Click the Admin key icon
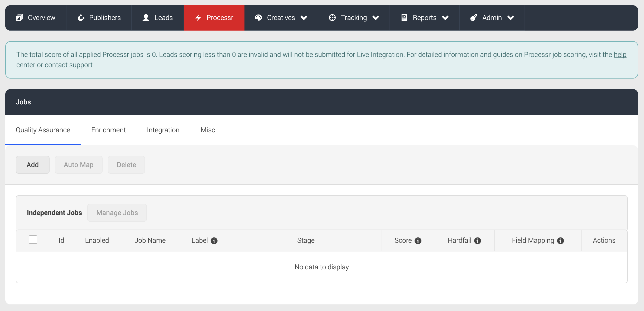This screenshot has width=644, height=311. click(x=474, y=18)
